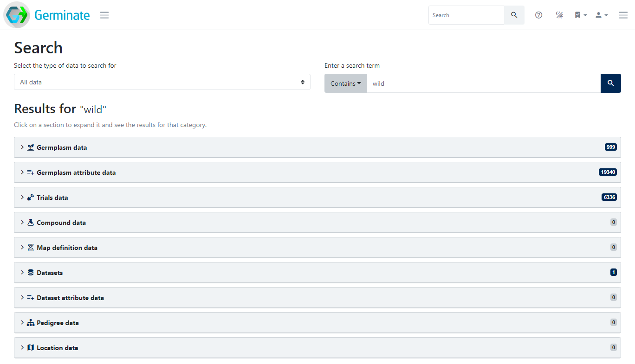
Task: Click the Datasets database icon
Action: (30, 272)
